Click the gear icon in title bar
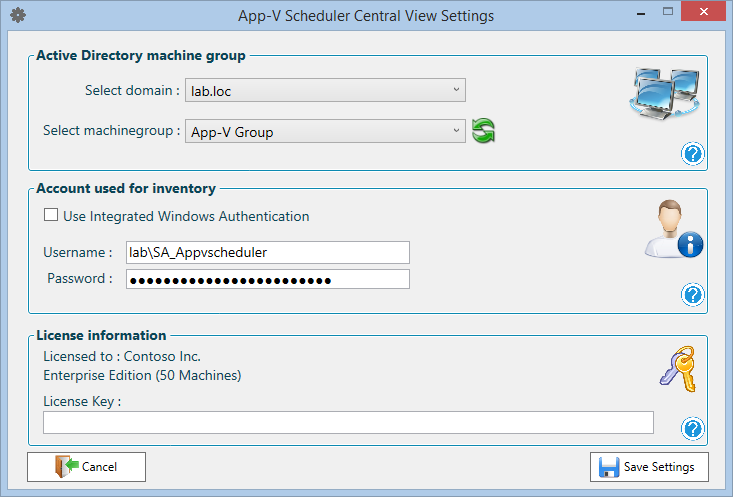 [16, 16]
